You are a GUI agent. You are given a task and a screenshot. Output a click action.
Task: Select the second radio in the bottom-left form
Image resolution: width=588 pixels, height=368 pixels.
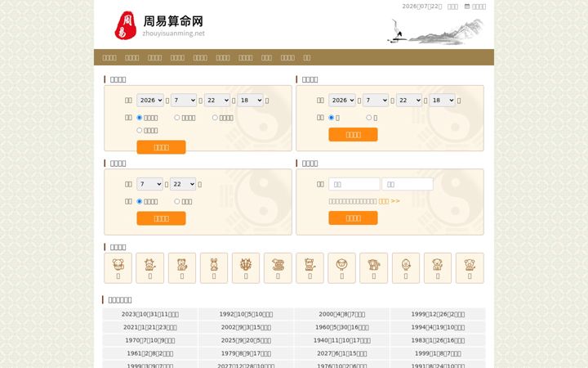pyautogui.click(x=177, y=201)
